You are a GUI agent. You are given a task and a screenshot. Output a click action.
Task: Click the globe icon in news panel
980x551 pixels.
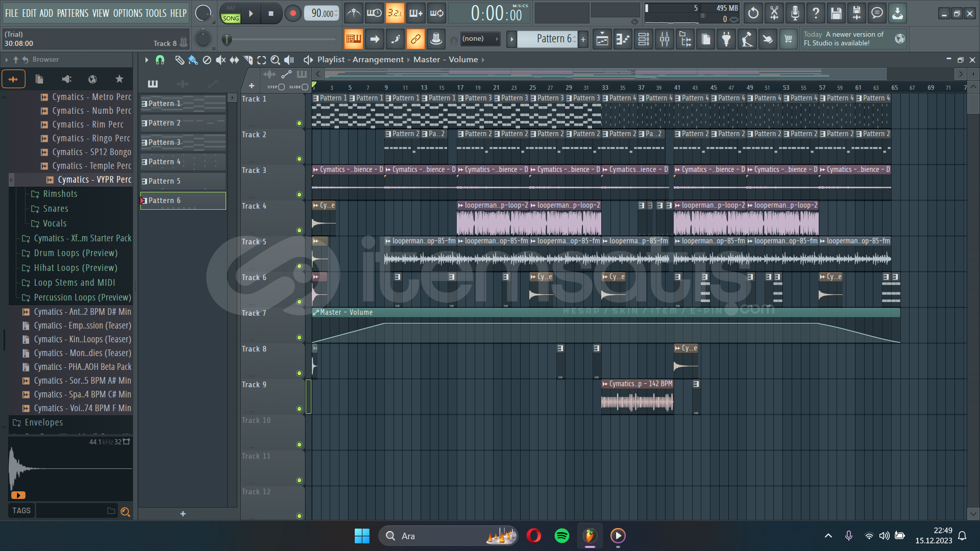tap(900, 39)
